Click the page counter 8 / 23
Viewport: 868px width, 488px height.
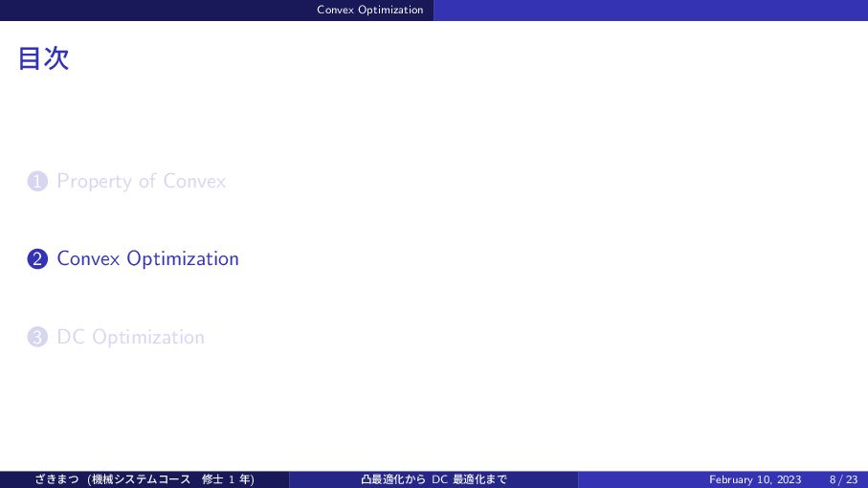(x=844, y=479)
